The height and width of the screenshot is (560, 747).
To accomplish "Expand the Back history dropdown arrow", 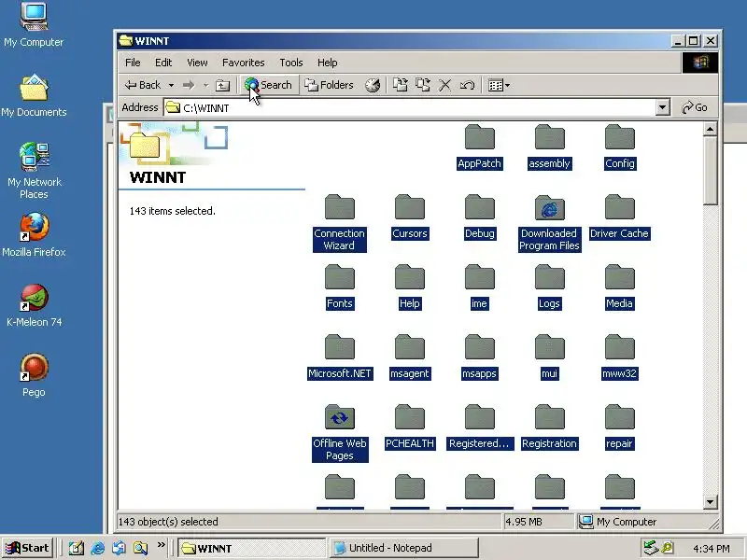I will (x=171, y=85).
